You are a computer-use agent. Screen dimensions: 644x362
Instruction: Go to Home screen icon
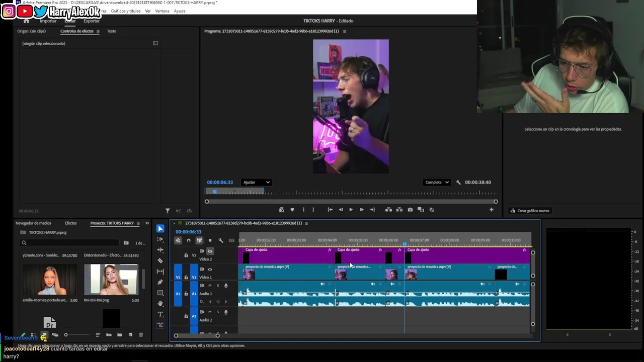[26, 21]
